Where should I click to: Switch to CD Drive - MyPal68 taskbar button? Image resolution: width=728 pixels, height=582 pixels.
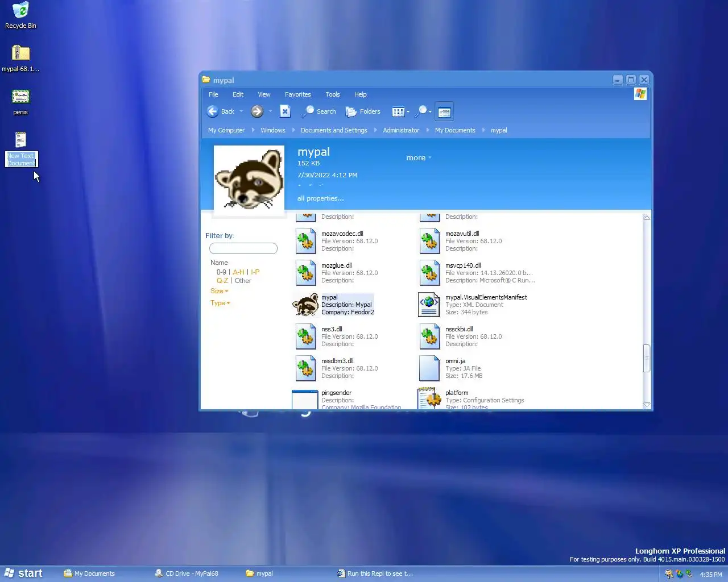(187, 573)
